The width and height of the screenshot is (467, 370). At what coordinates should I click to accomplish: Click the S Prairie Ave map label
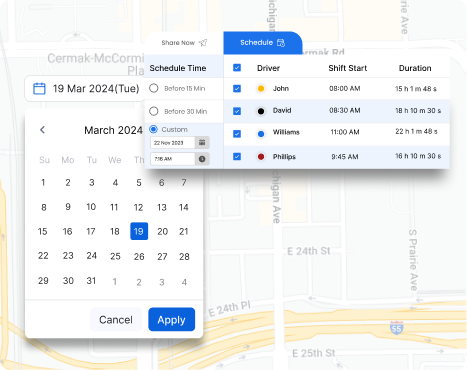[x=413, y=260]
